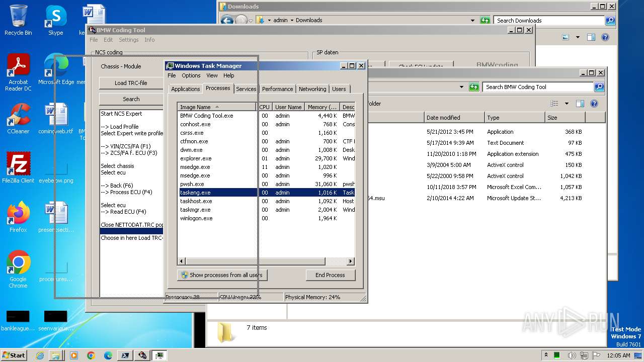This screenshot has width=644, height=362.
Task: Expand Downloads address bar history dropdown
Action: tap(472, 20)
